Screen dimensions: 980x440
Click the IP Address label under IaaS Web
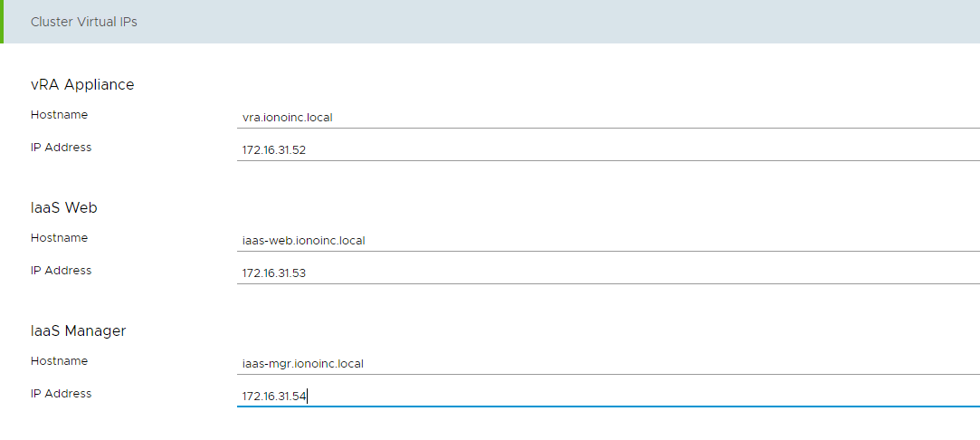click(x=61, y=271)
